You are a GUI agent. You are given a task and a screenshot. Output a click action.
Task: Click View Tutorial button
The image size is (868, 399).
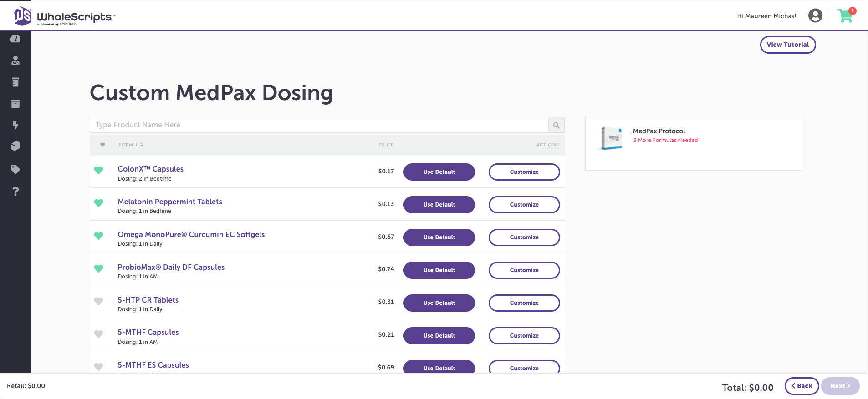788,45
